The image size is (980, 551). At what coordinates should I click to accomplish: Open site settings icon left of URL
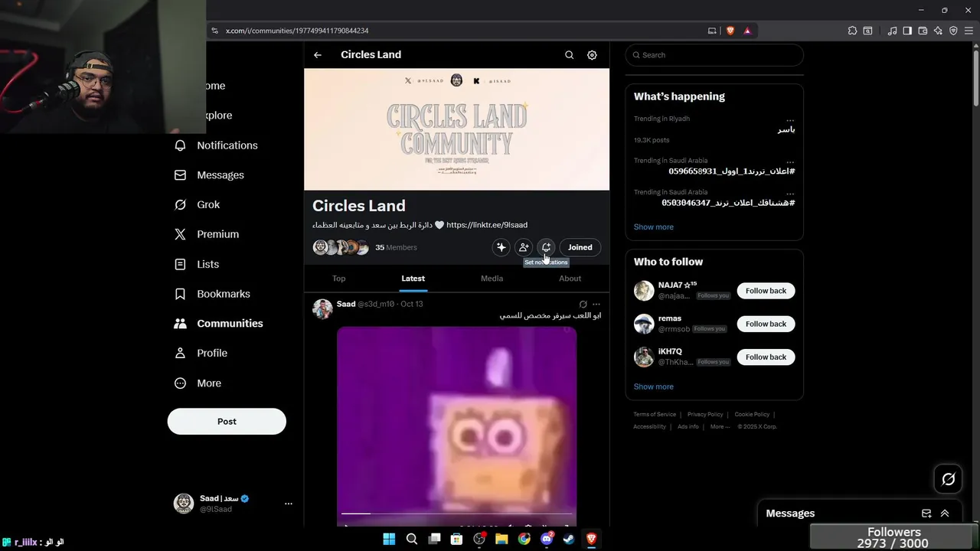click(214, 31)
